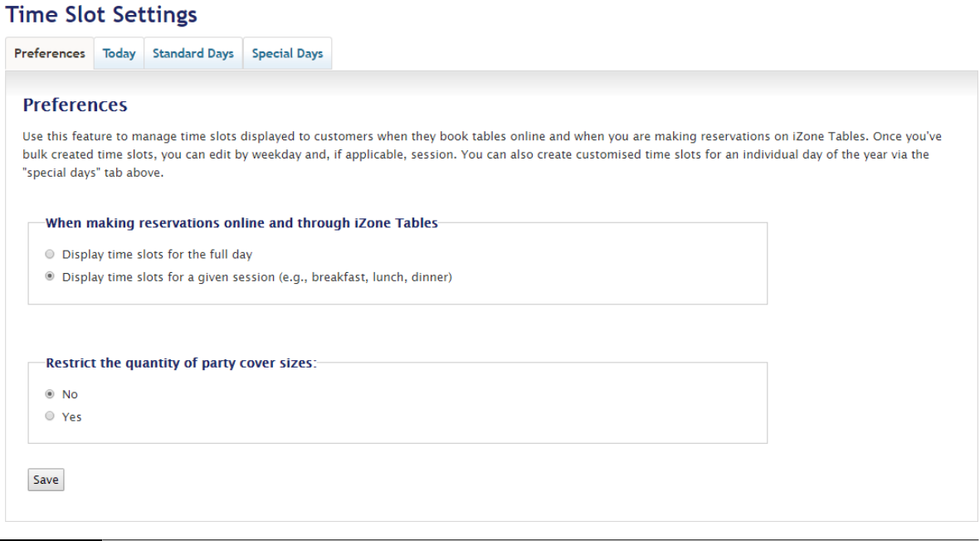Select the Preferences tab

(x=50, y=54)
